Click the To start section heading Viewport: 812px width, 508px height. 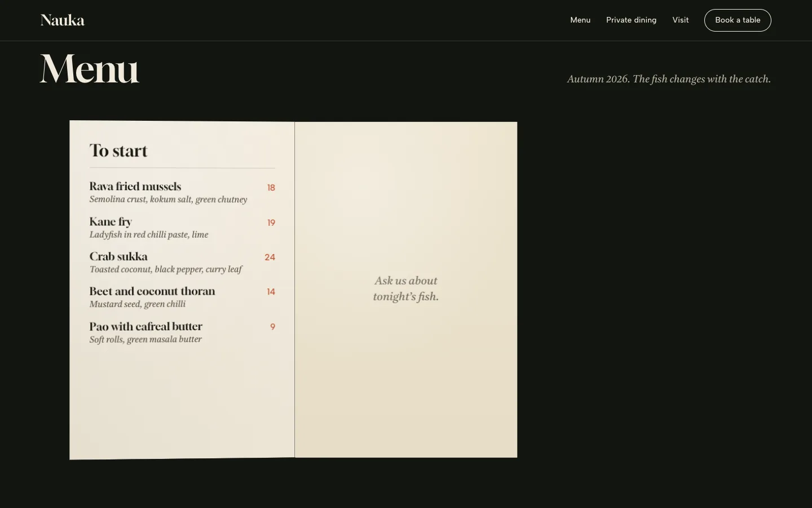click(118, 151)
